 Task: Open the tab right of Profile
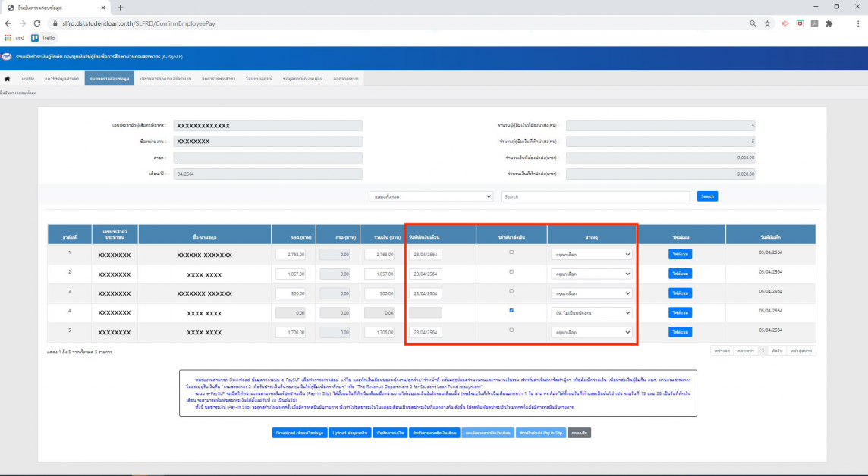(x=61, y=79)
